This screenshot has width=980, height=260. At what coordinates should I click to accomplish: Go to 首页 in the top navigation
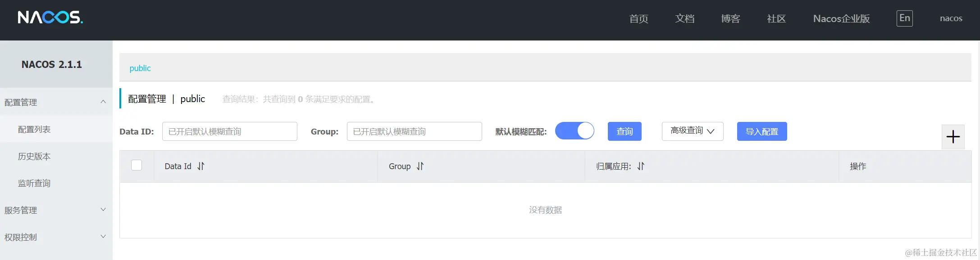[x=638, y=18]
